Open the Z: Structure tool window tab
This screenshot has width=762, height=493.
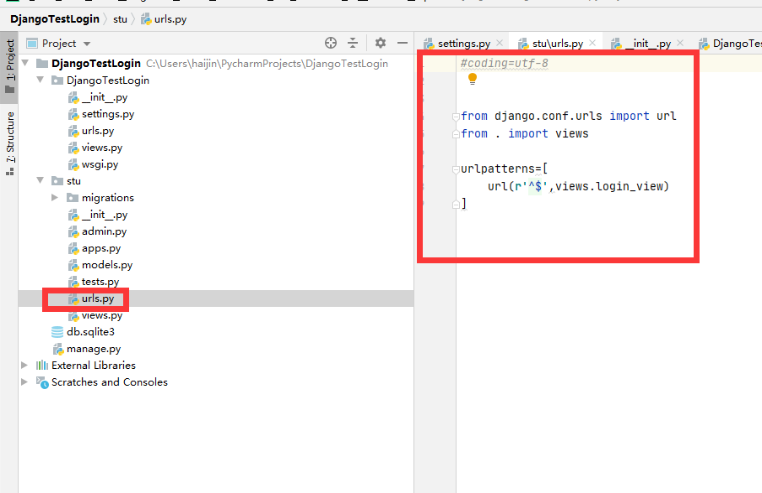(x=9, y=143)
